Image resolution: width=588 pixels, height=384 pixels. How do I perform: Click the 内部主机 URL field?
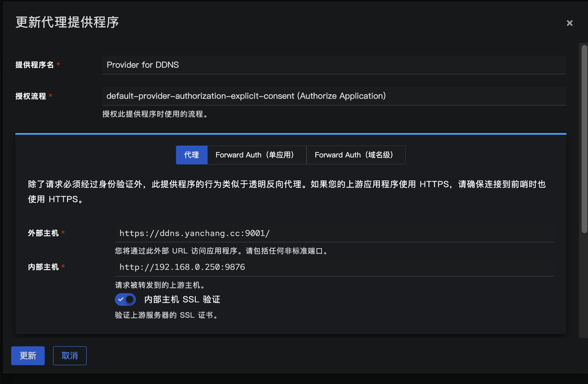tap(334, 267)
